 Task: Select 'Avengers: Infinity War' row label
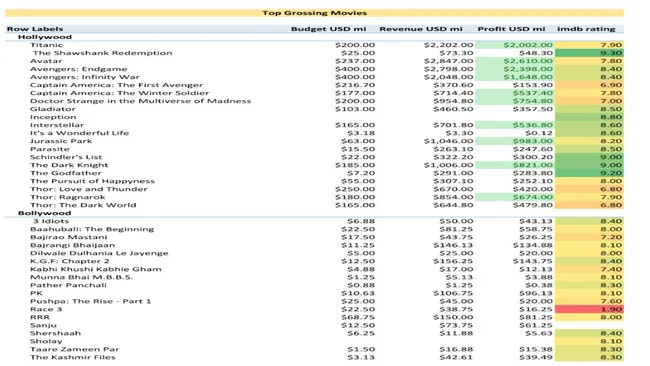click(85, 77)
